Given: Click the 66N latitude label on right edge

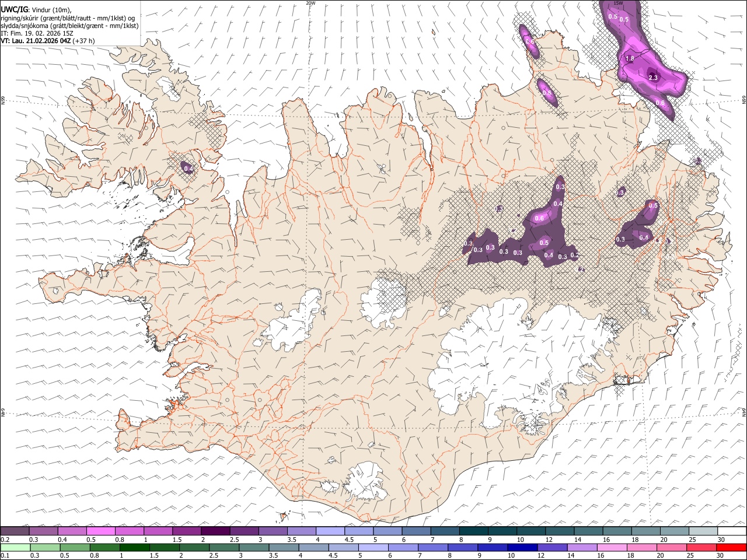Looking at the screenshot, I should coord(743,101).
